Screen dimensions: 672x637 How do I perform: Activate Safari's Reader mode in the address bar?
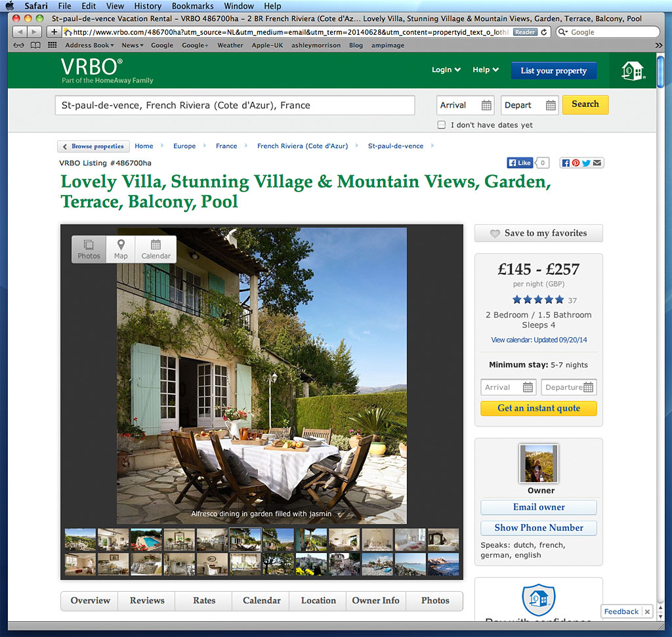(x=526, y=31)
